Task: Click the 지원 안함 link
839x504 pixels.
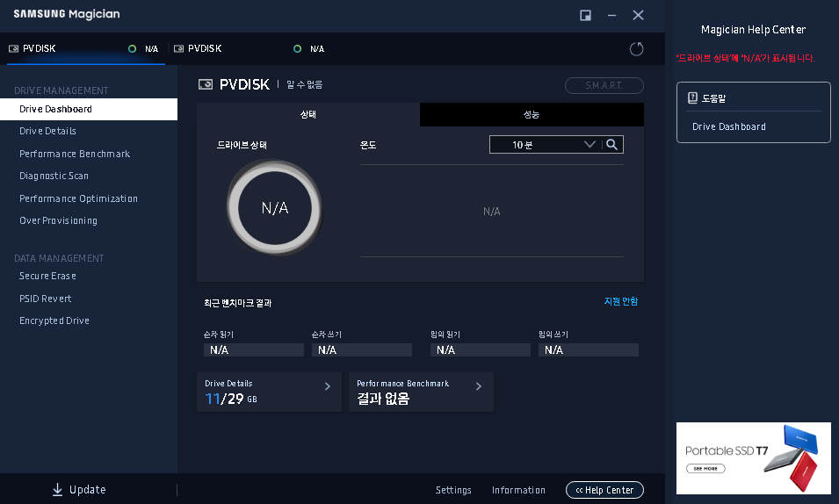Action: click(621, 301)
